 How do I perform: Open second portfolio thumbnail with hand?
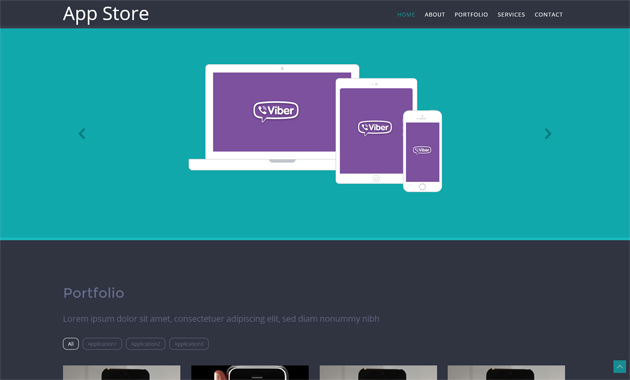(250, 372)
